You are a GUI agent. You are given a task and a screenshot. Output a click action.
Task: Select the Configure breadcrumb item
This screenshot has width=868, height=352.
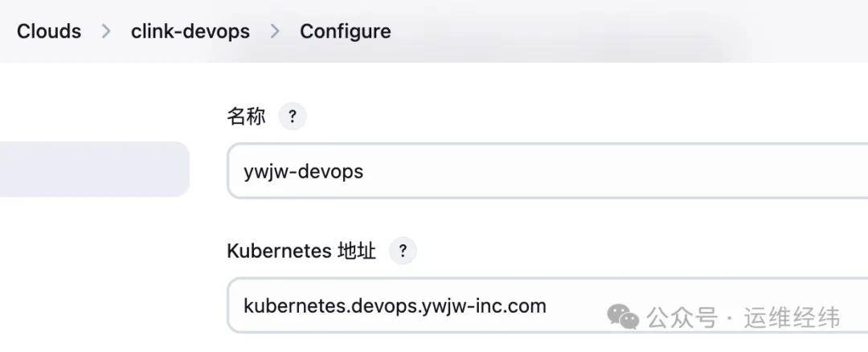tap(346, 31)
